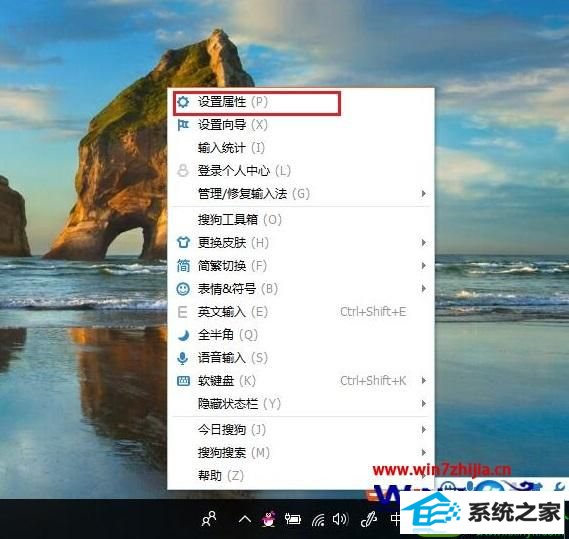Screen dimensions: 569x539
Task: Open the Wi-Fi network tray icon
Action: coord(318,519)
